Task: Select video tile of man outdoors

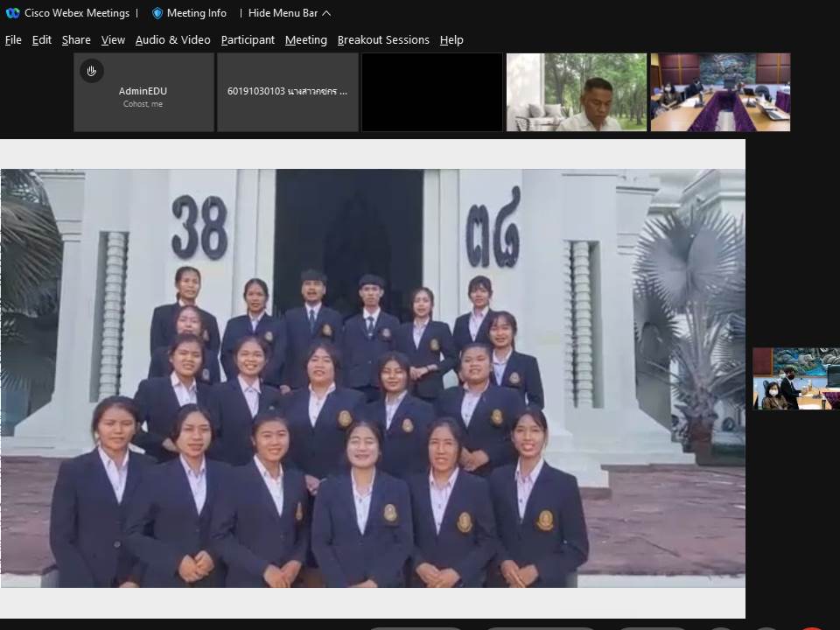Action: tap(576, 92)
